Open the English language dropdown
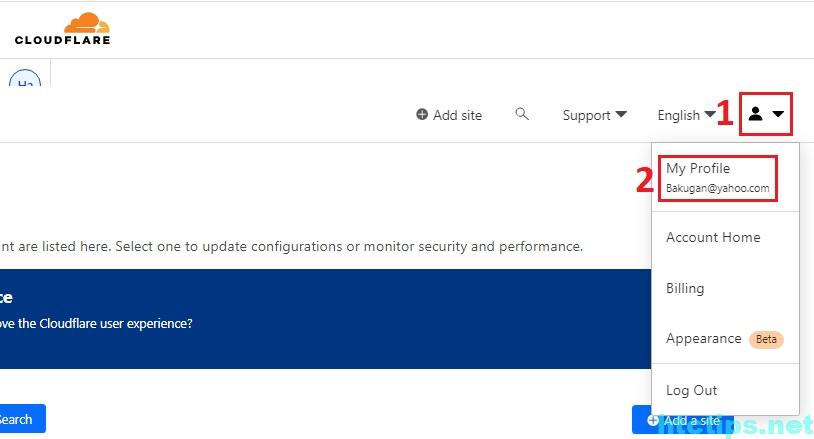Image resolution: width=814 pixels, height=439 pixels. pos(686,115)
